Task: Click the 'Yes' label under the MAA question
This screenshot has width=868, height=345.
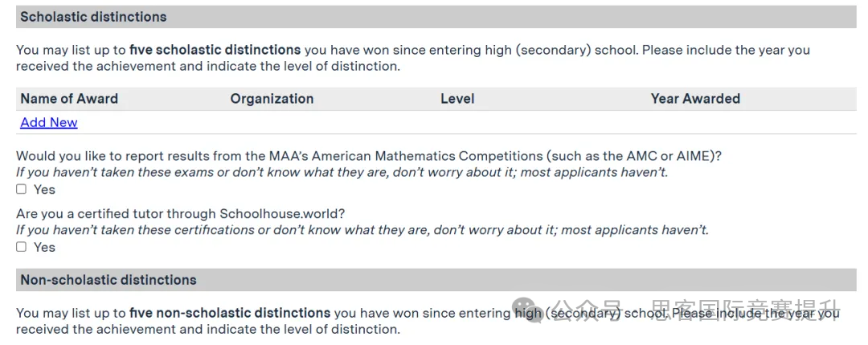Action: pyautogui.click(x=44, y=190)
